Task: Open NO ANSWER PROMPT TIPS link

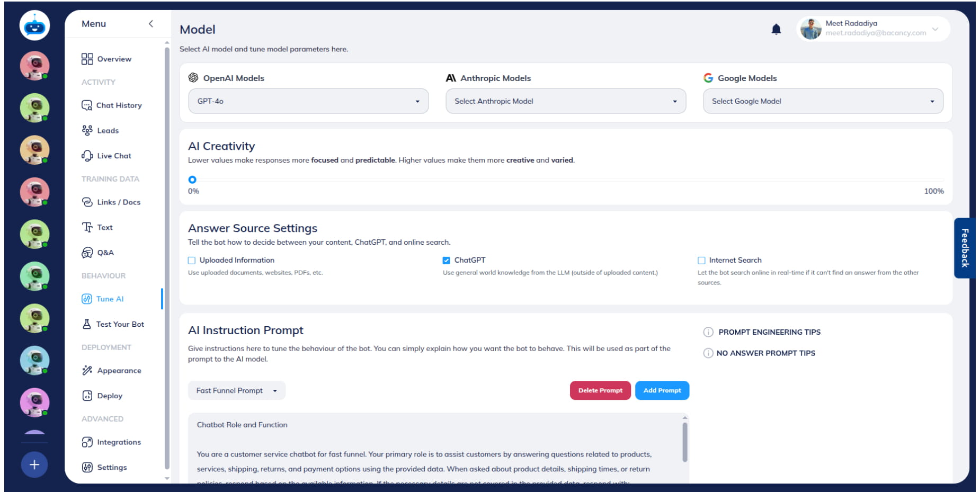Action: tap(766, 353)
